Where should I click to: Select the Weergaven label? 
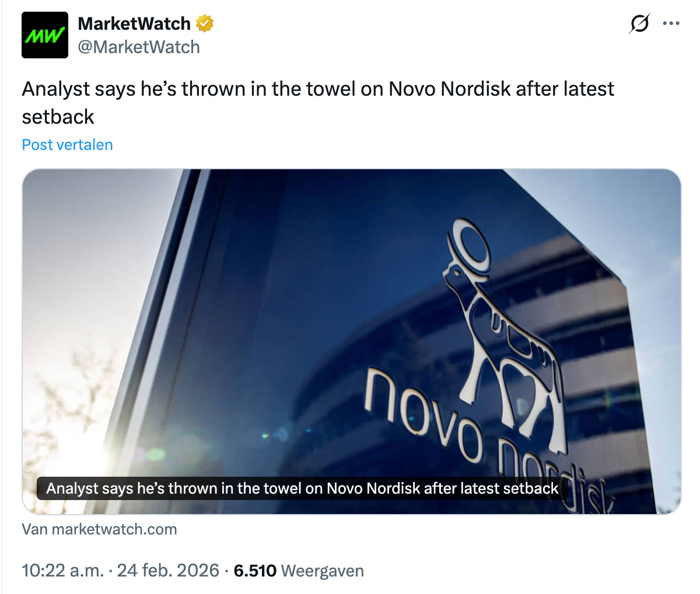(323, 570)
